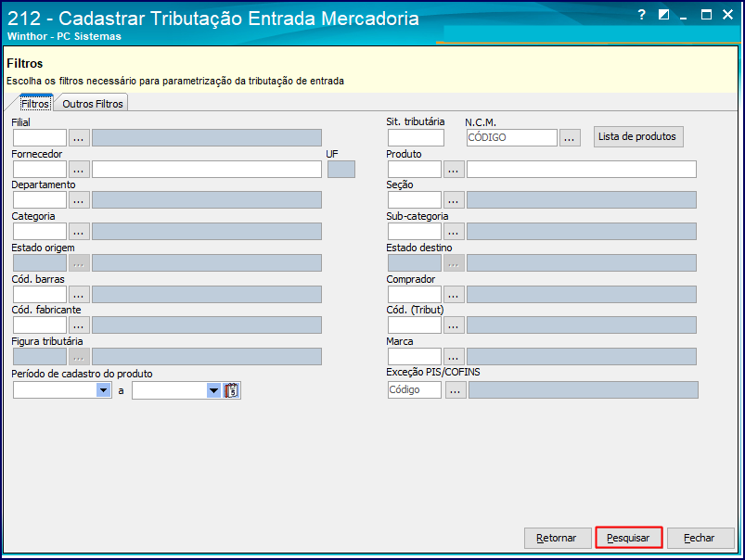Open the help question mark icon
Image resolution: width=745 pixels, height=560 pixels.
pos(642,15)
